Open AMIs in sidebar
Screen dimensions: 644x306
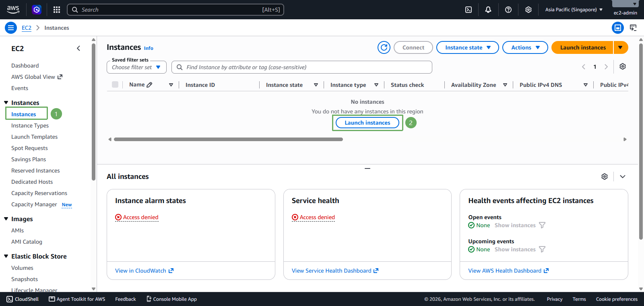coord(17,230)
